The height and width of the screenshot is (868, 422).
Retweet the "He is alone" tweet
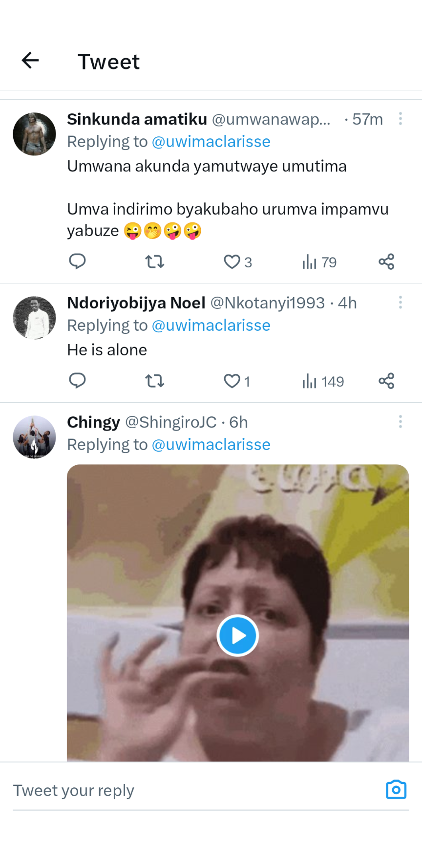(x=155, y=381)
